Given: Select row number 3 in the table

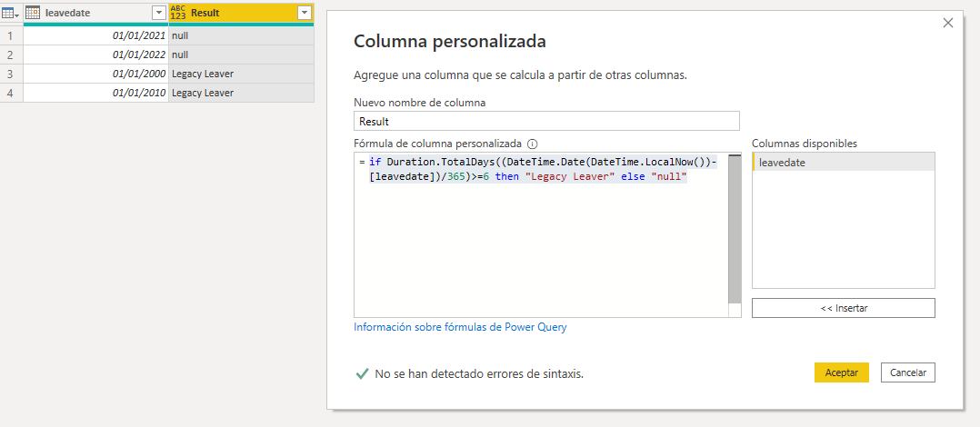Looking at the screenshot, I should (x=11, y=74).
